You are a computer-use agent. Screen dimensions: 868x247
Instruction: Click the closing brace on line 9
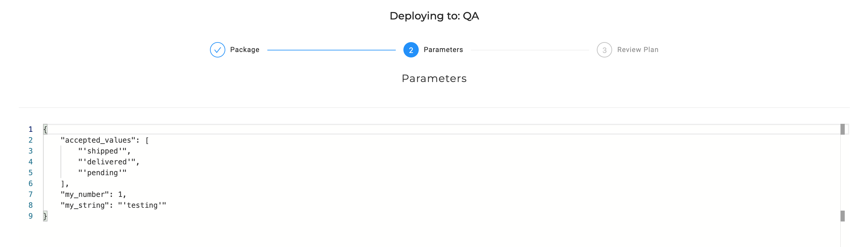coord(45,216)
